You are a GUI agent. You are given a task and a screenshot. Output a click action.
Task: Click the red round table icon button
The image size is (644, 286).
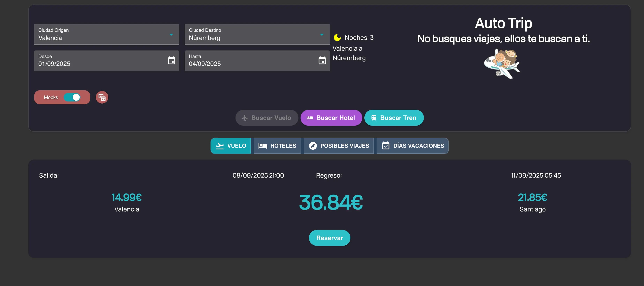pos(102,97)
